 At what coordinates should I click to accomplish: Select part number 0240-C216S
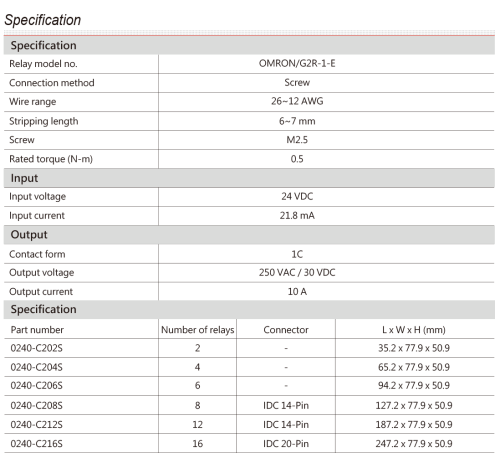(x=36, y=444)
